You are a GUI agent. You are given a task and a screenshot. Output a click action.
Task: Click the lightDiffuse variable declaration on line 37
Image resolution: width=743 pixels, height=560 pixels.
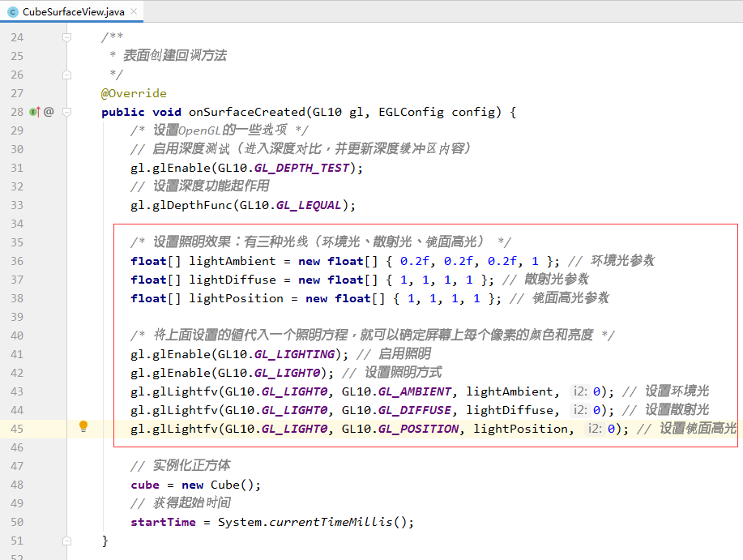pos(233,280)
